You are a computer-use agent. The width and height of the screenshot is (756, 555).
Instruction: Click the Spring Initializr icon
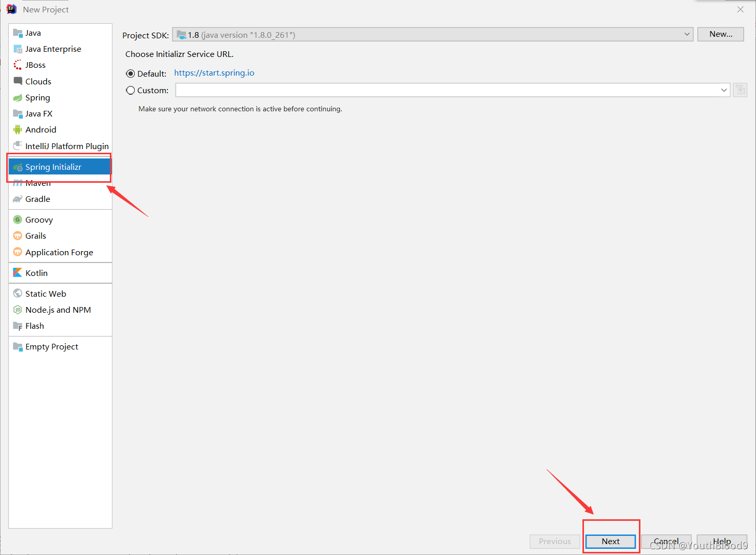(18, 167)
